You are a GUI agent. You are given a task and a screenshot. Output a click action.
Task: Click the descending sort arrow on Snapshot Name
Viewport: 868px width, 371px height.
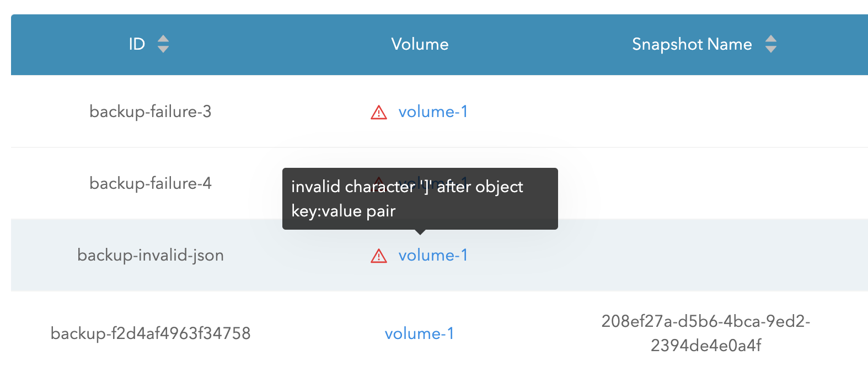tap(771, 49)
